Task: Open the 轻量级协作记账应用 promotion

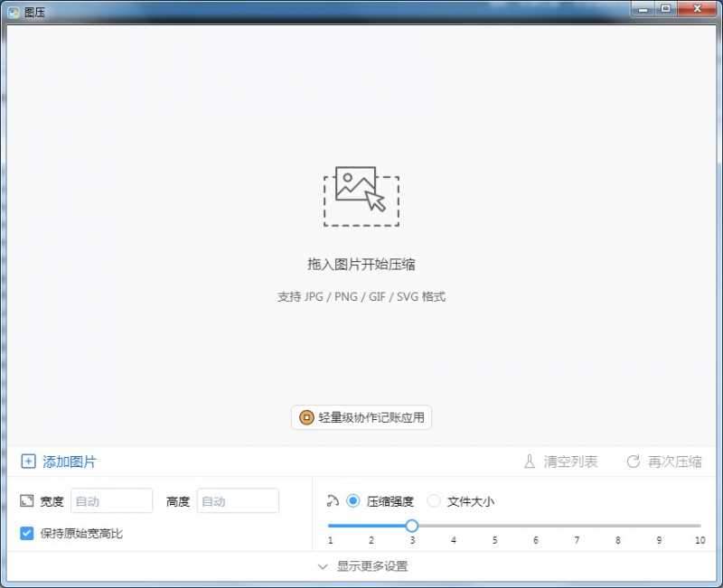Action: pyautogui.click(x=361, y=417)
